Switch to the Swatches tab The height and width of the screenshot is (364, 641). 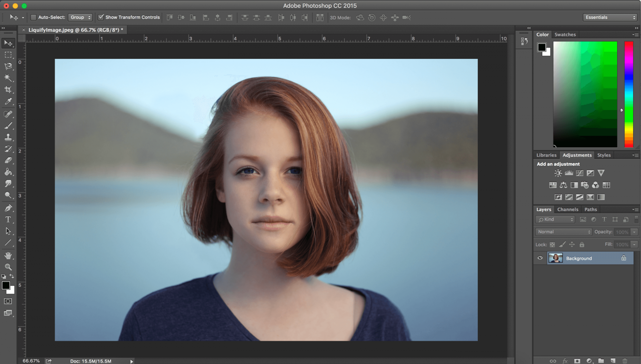(565, 34)
